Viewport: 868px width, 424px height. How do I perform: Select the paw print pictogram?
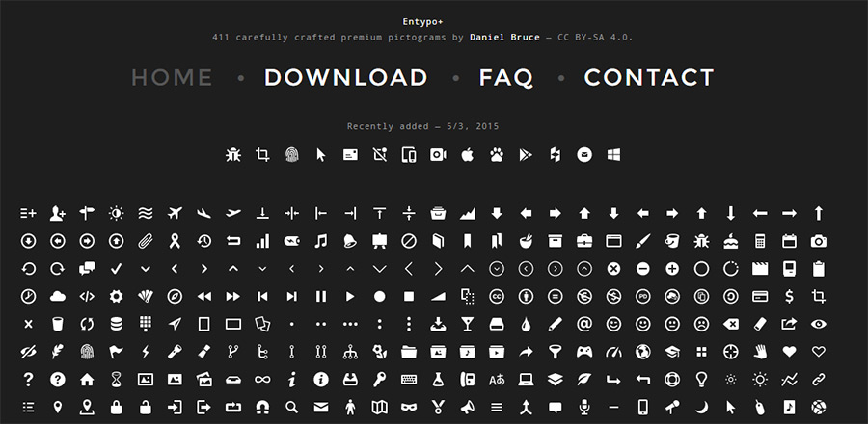(x=496, y=154)
